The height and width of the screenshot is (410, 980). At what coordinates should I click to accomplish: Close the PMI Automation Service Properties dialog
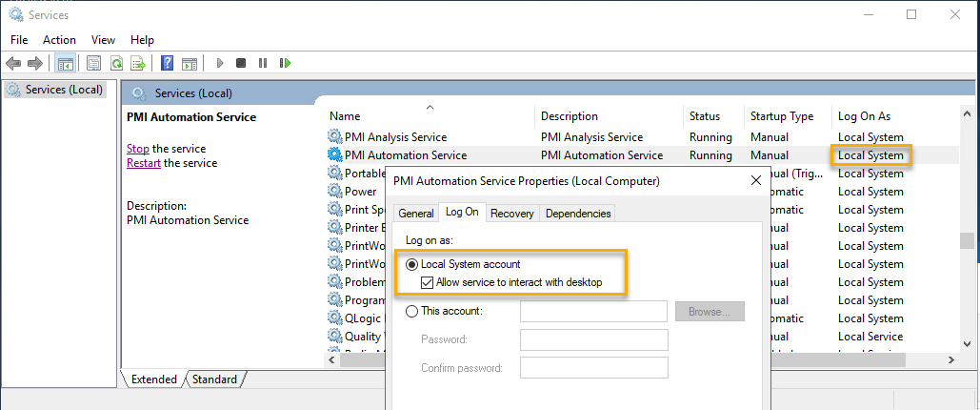coord(755,181)
